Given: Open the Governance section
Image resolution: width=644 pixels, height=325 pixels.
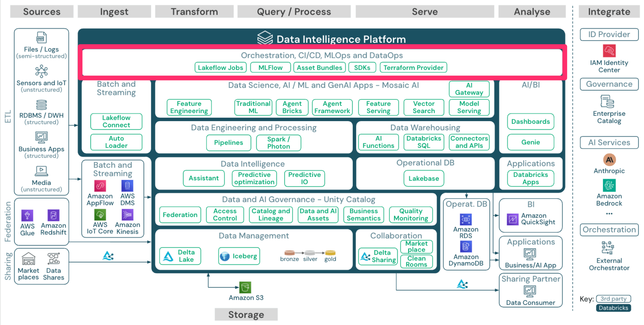Looking at the screenshot, I should [x=609, y=84].
